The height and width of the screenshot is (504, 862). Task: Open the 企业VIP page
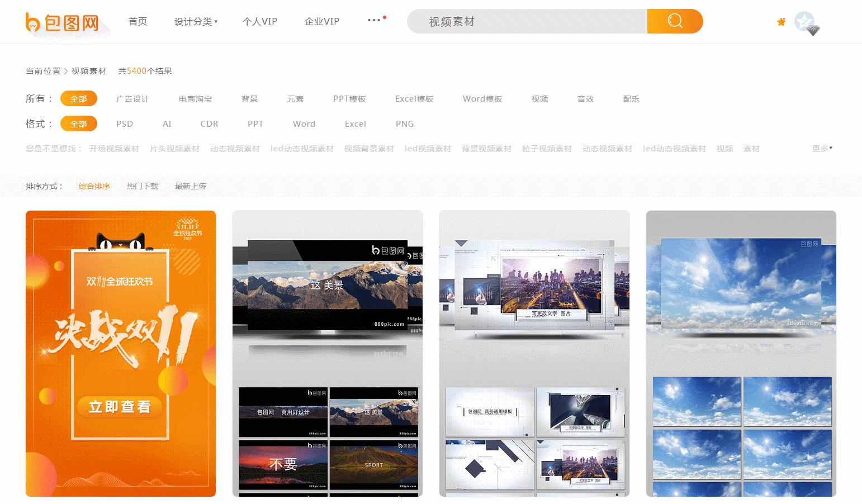[322, 21]
